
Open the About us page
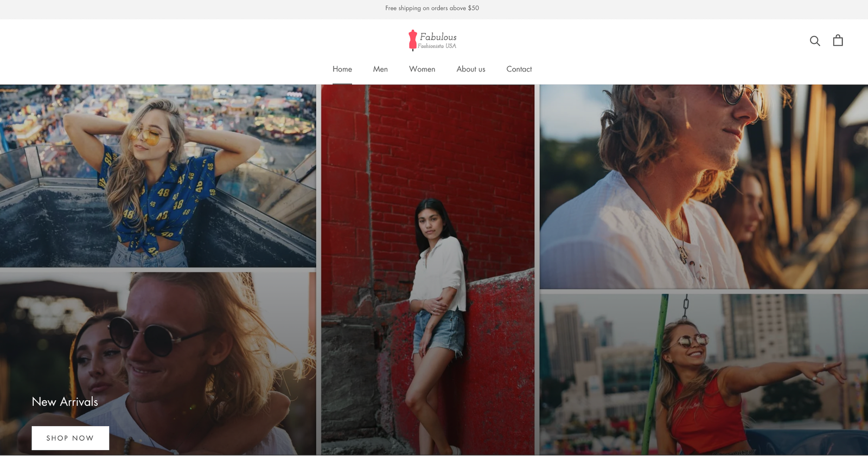point(471,69)
